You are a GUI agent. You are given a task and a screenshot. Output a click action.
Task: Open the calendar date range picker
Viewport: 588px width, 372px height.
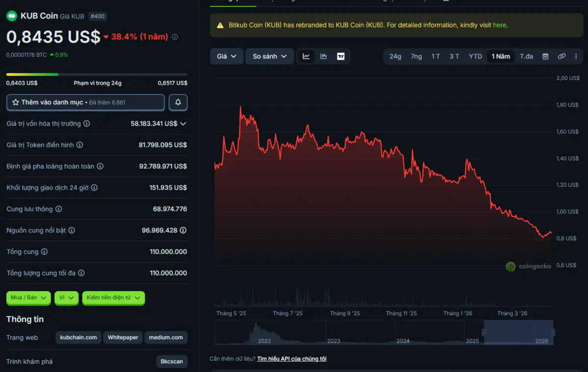[x=545, y=56]
